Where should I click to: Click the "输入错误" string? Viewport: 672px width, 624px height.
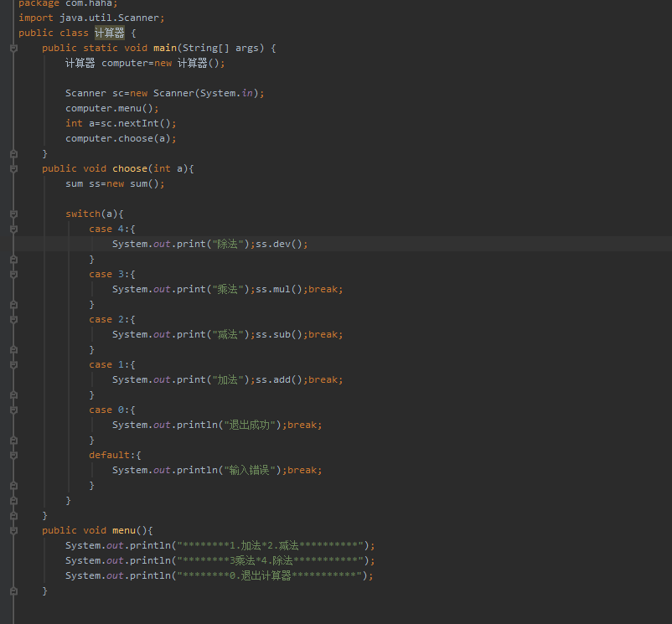click(x=250, y=470)
